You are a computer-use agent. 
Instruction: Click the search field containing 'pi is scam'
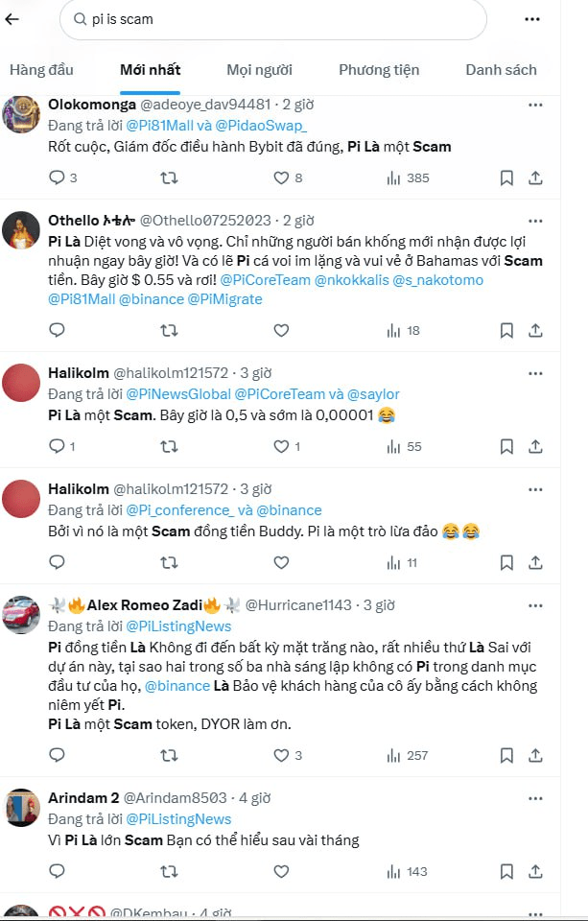[278, 19]
